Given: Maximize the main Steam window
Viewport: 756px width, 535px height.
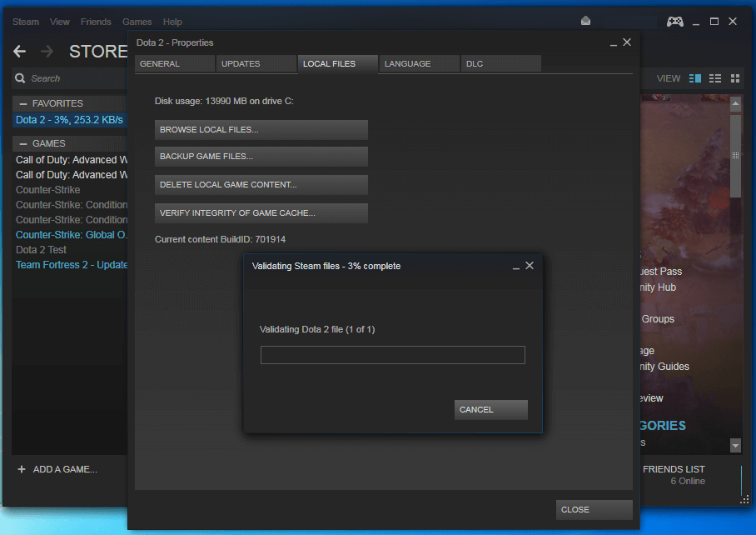Looking at the screenshot, I should (x=714, y=21).
